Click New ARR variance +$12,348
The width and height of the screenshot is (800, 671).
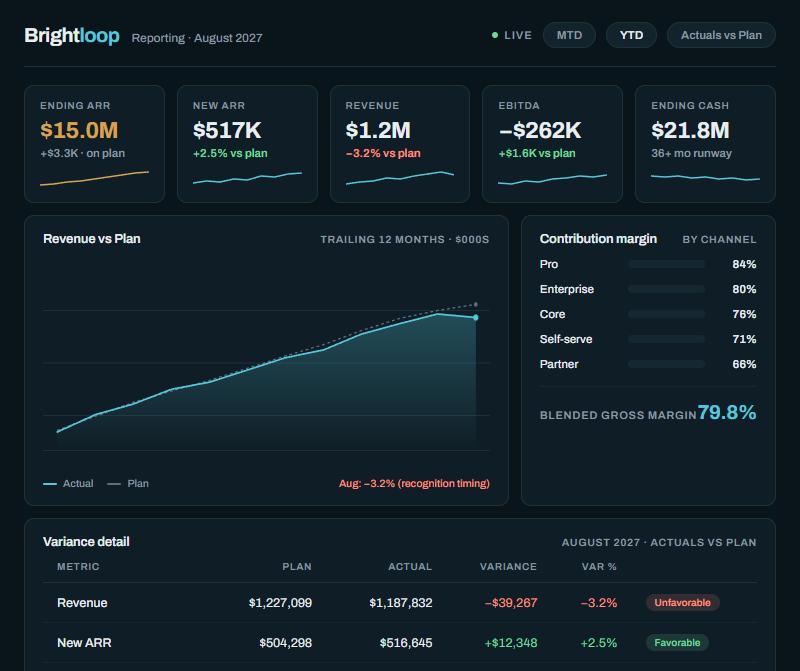[x=511, y=642]
